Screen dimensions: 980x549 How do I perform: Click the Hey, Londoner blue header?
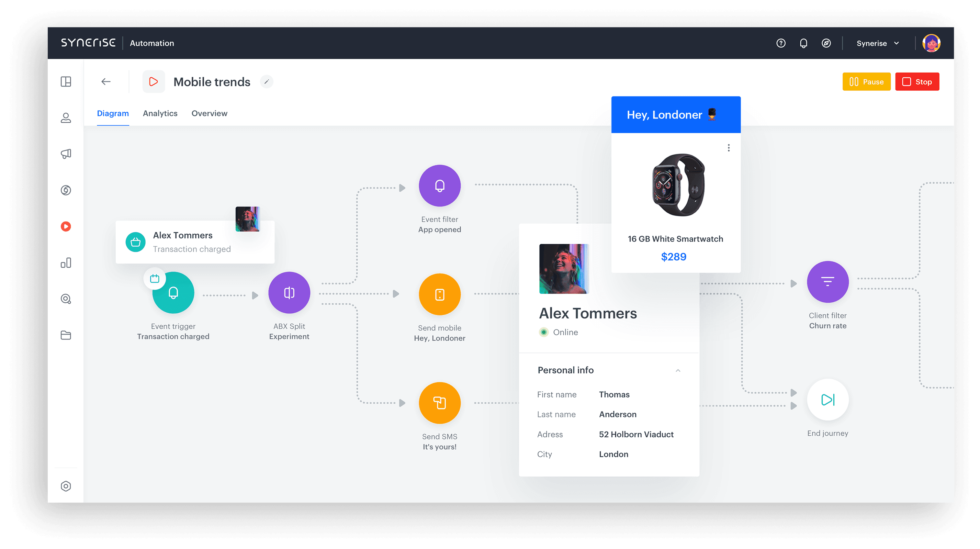pyautogui.click(x=676, y=114)
